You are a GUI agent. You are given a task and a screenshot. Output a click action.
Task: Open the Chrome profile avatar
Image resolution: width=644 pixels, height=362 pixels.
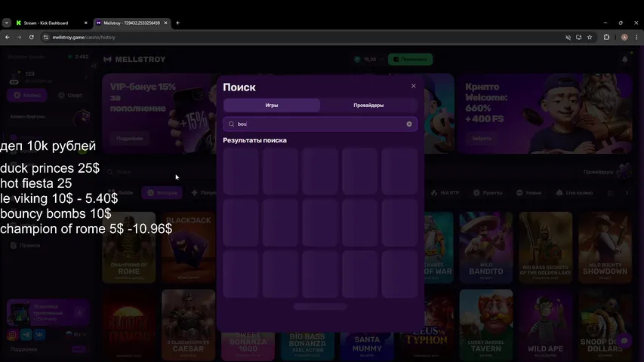click(624, 38)
